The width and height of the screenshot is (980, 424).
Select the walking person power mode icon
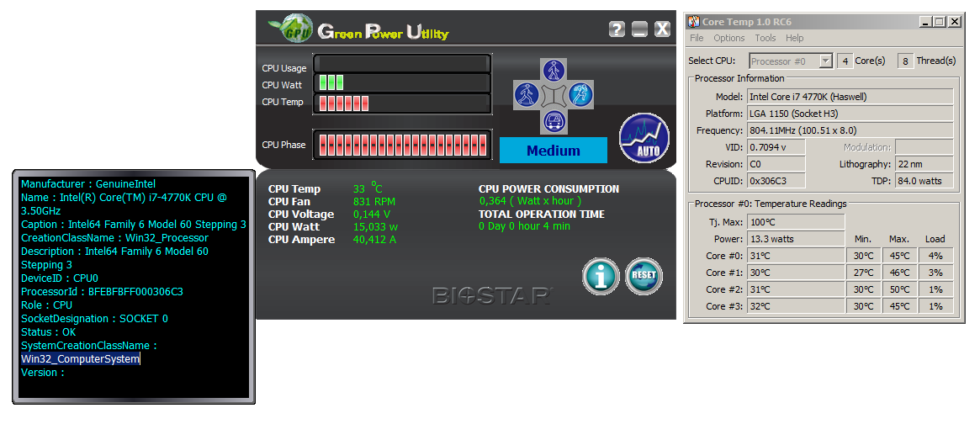point(527,95)
